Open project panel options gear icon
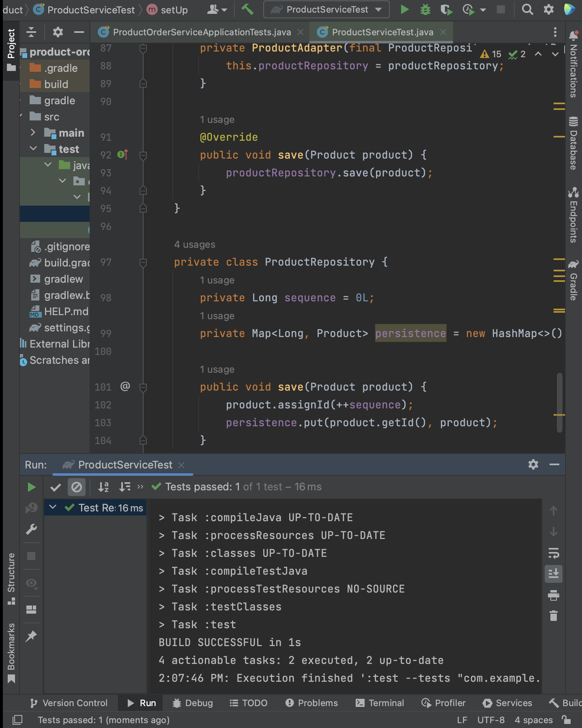This screenshot has height=728, width=582. pos(58,32)
